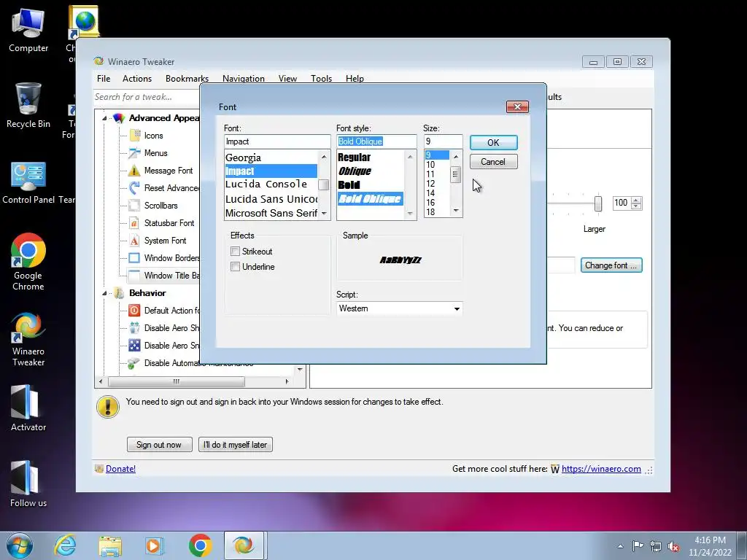This screenshot has height=560, width=747.
Task: Enable the Strikeout effect checkbox
Action: [235, 251]
